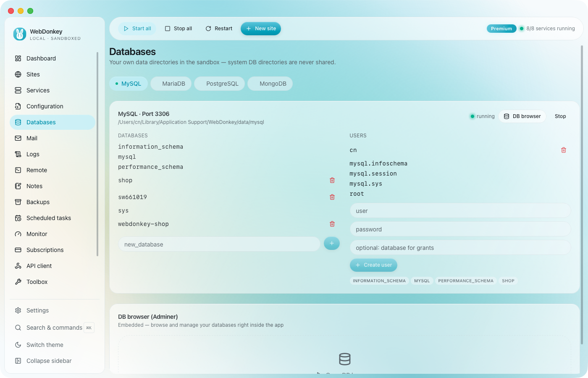Select the sys database row
This screenshot has width=588, height=378.
(229, 210)
